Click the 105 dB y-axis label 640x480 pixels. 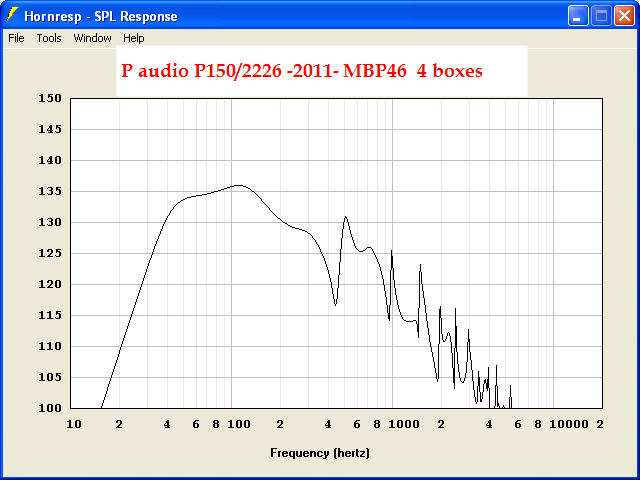[x=50, y=378]
